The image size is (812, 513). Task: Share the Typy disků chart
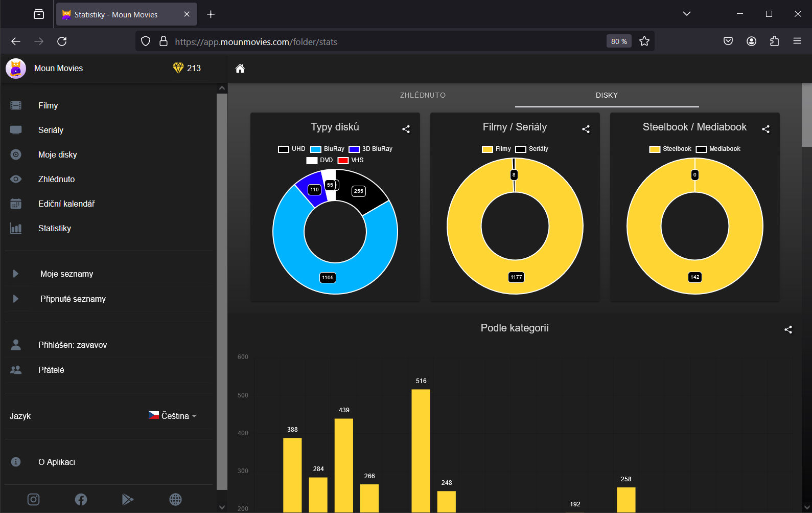(x=406, y=129)
